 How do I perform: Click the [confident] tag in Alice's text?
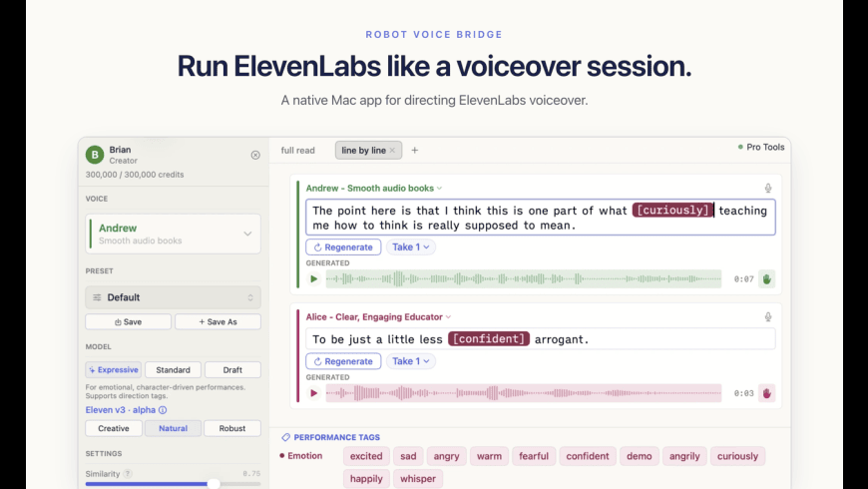pyautogui.click(x=489, y=339)
